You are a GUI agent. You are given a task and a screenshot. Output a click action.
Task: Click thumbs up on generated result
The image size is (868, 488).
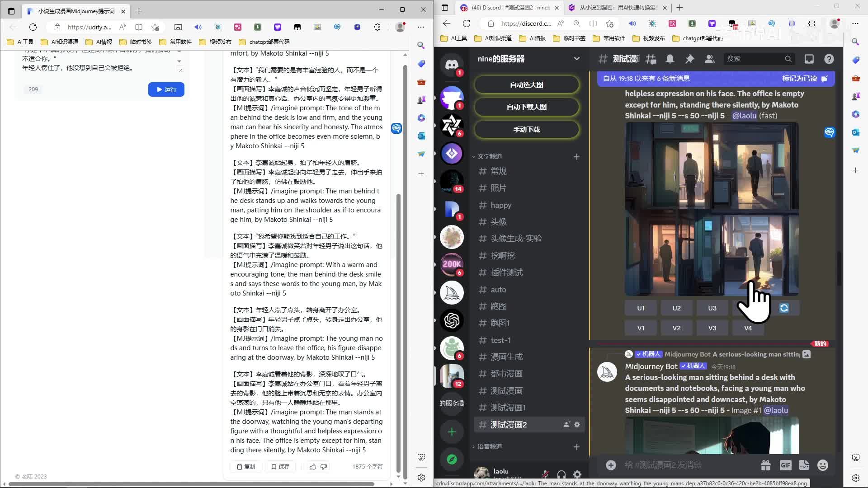[313, 466]
